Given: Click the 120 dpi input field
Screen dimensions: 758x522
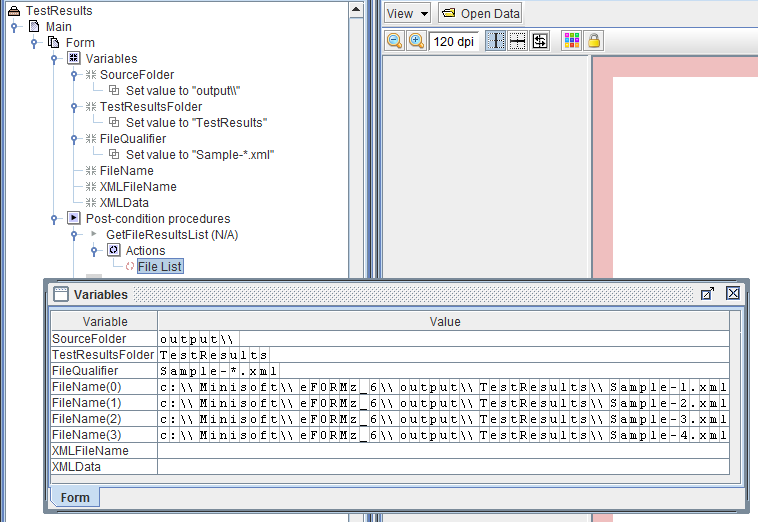Looking at the screenshot, I should (453, 42).
